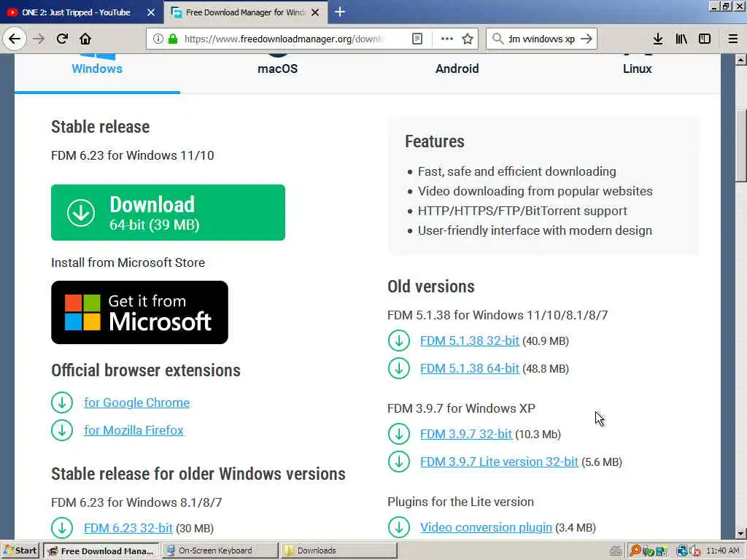Image resolution: width=747 pixels, height=560 pixels.
Task: Bookmark this page with the star
Action: tap(468, 39)
